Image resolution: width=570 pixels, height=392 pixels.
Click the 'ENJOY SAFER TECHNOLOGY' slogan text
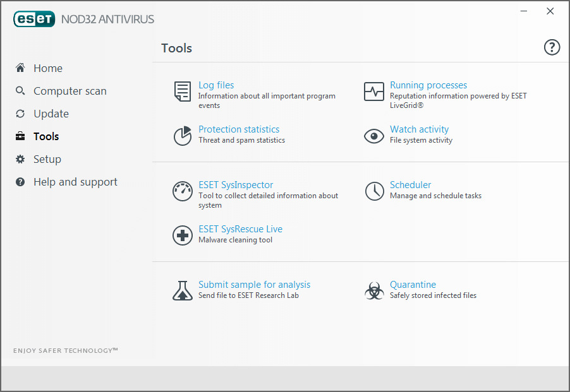[x=66, y=350]
